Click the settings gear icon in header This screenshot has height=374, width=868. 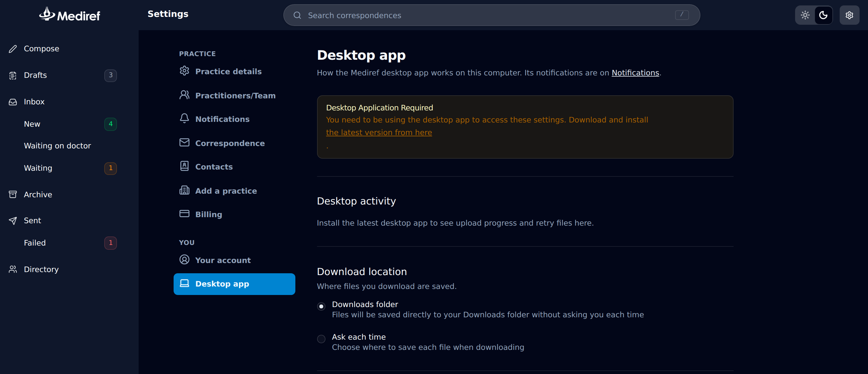pos(849,15)
